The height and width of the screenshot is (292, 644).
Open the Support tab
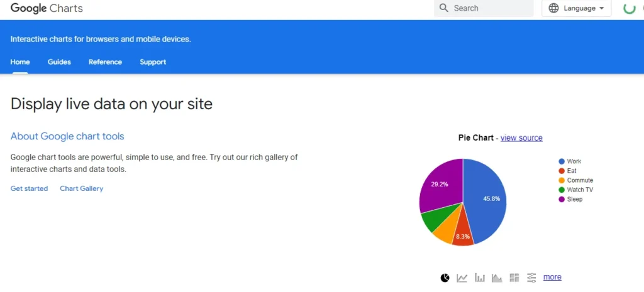153,62
